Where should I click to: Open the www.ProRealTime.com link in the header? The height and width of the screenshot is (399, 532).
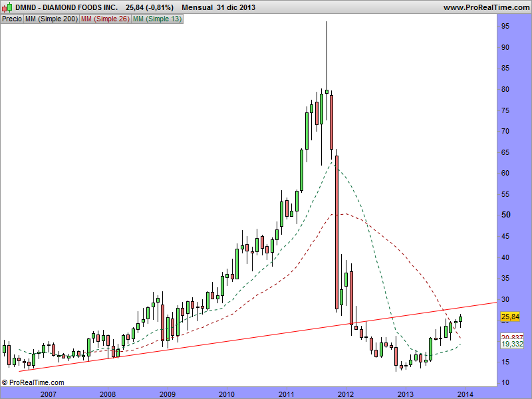[x=486, y=7]
